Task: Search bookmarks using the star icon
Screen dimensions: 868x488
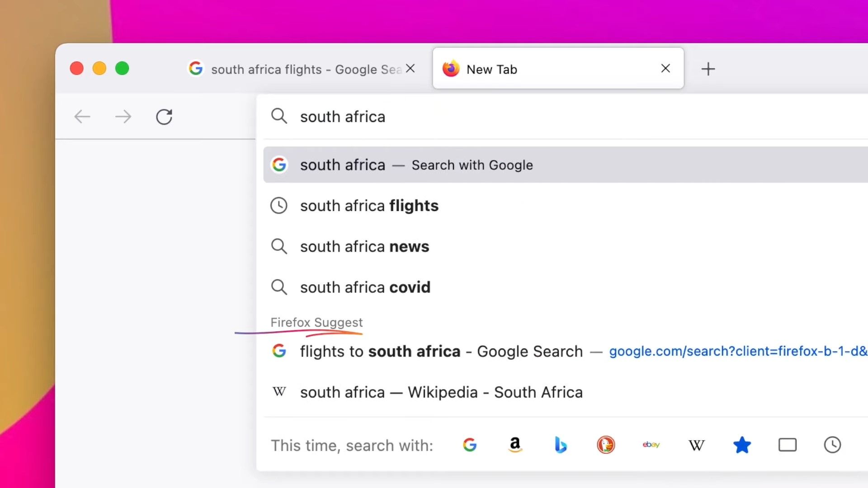Action: [x=742, y=445]
